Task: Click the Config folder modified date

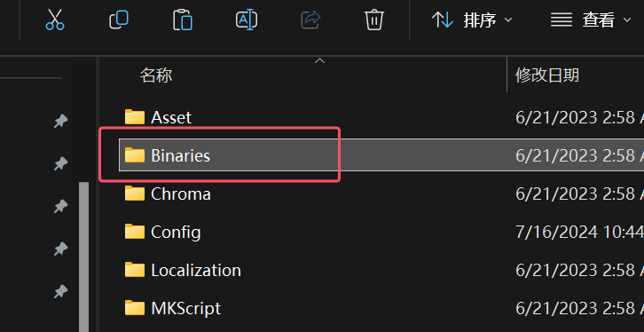Action: 579,233
